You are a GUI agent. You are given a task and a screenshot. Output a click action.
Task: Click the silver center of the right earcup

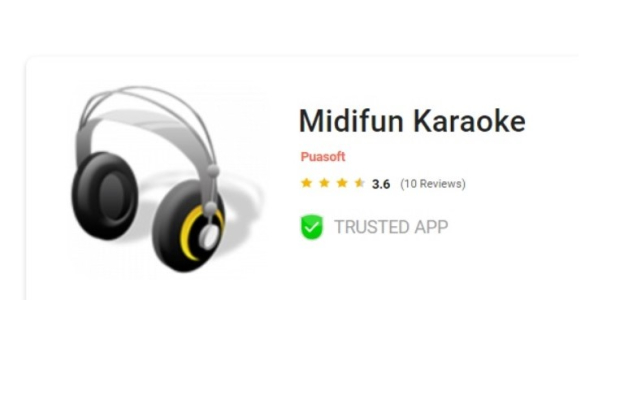point(209,236)
